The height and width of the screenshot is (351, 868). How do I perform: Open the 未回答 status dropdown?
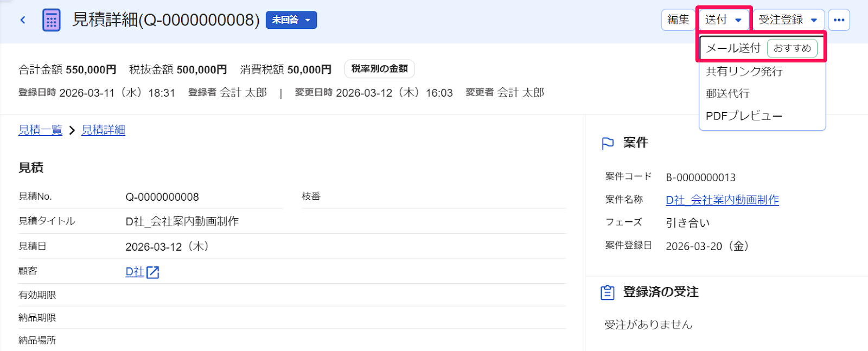[x=291, y=20]
